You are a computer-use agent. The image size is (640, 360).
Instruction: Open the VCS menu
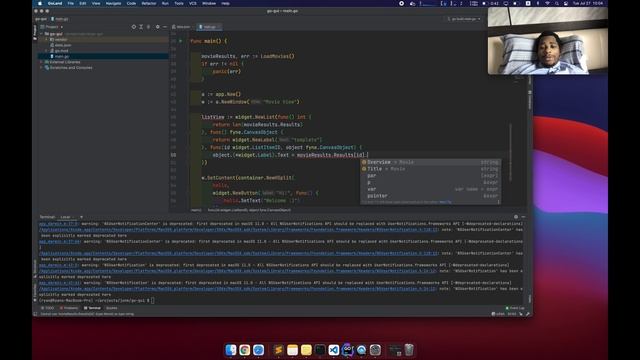pyautogui.click(x=192, y=3)
